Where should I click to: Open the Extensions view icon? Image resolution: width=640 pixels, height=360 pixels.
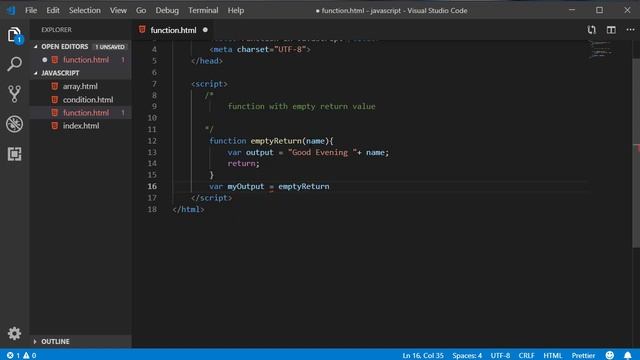14,154
